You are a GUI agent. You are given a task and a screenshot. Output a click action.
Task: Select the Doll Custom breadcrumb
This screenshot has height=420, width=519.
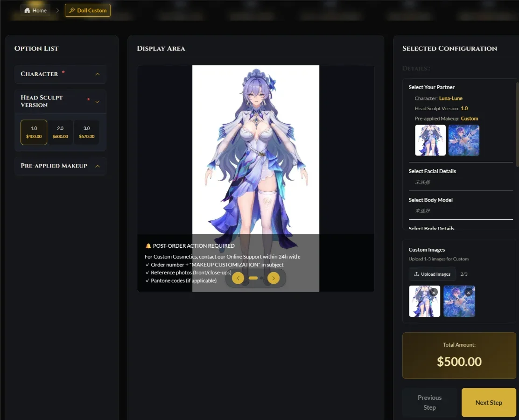[x=87, y=10]
